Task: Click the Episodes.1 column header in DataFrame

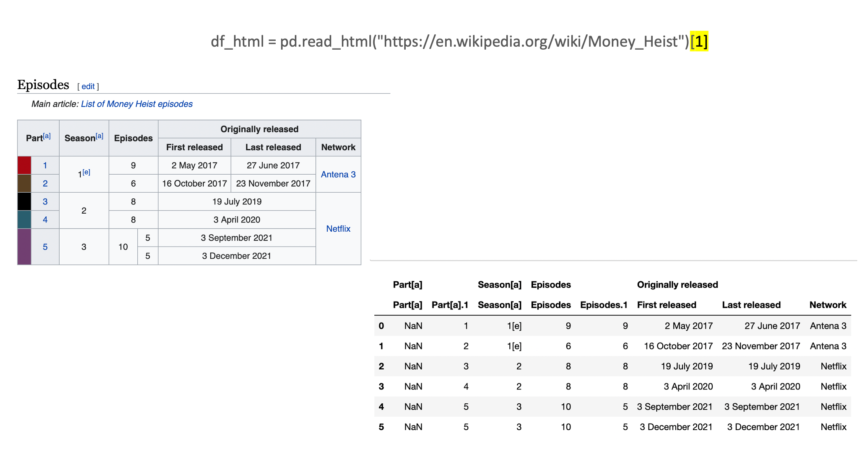Action: pos(604,305)
